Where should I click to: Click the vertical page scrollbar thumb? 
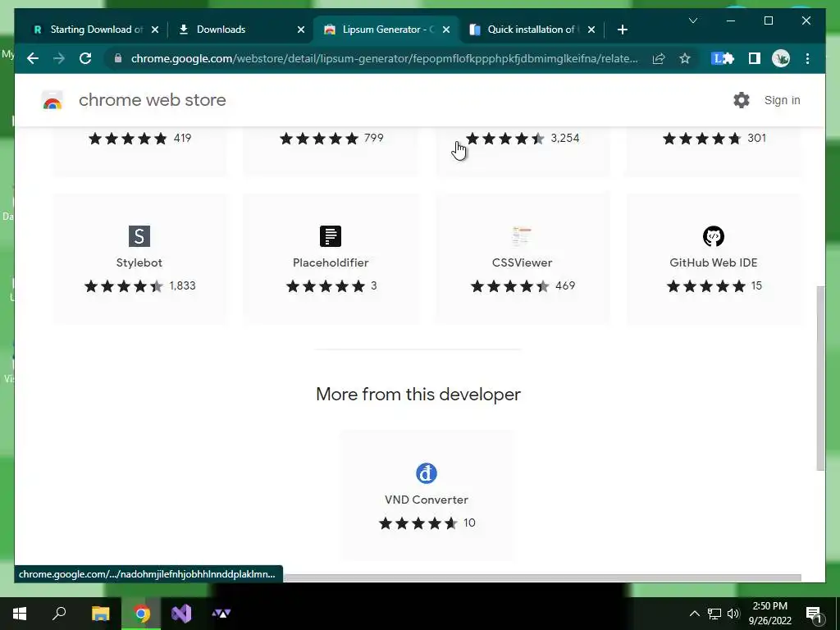[820, 378]
